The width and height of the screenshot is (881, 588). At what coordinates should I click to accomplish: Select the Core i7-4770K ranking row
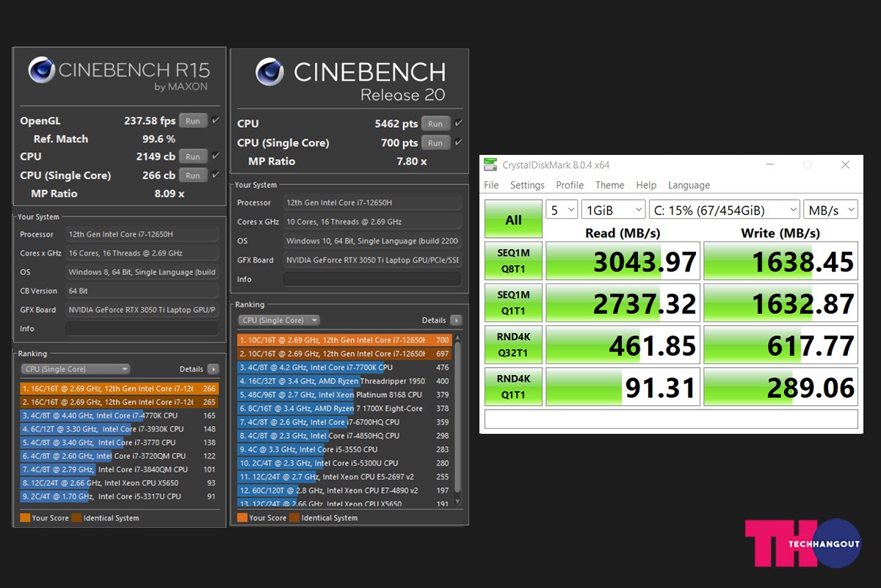(x=119, y=415)
